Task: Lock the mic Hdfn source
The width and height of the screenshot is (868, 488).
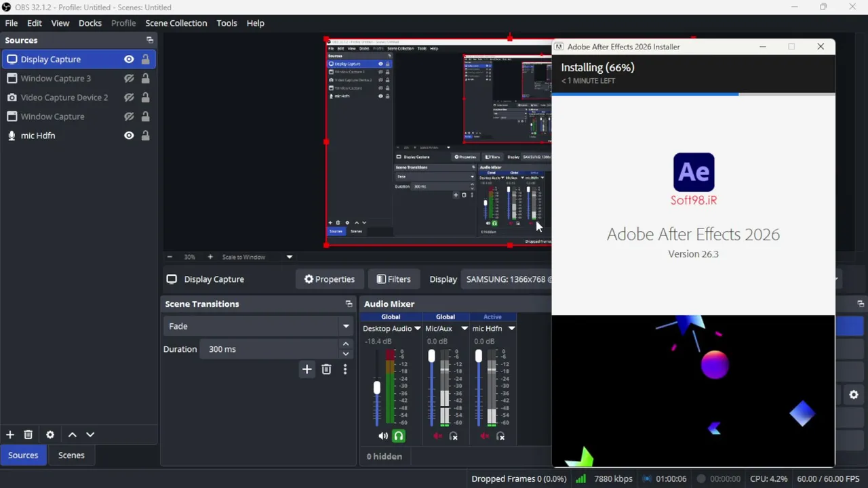Action: click(x=145, y=136)
